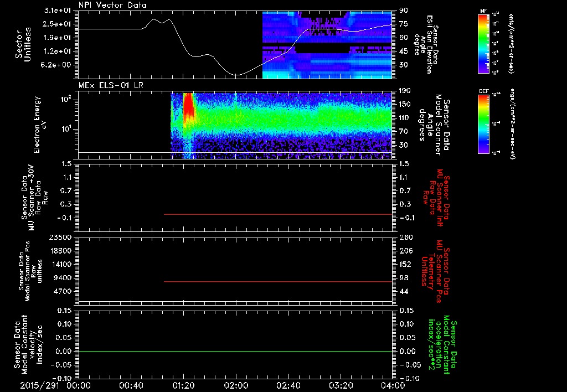
Task: Click the "02:00" time tick label
Action: click(236, 385)
